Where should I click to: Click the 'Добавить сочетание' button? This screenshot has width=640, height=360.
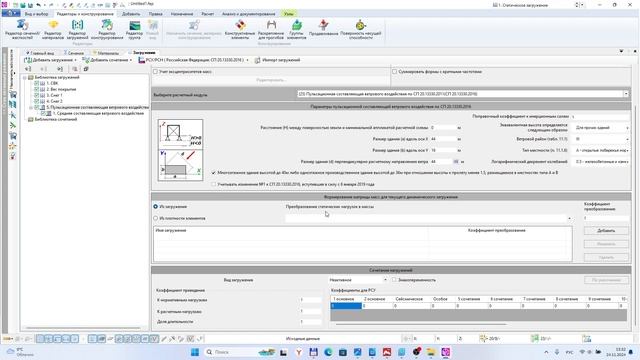[x=107, y=60]
